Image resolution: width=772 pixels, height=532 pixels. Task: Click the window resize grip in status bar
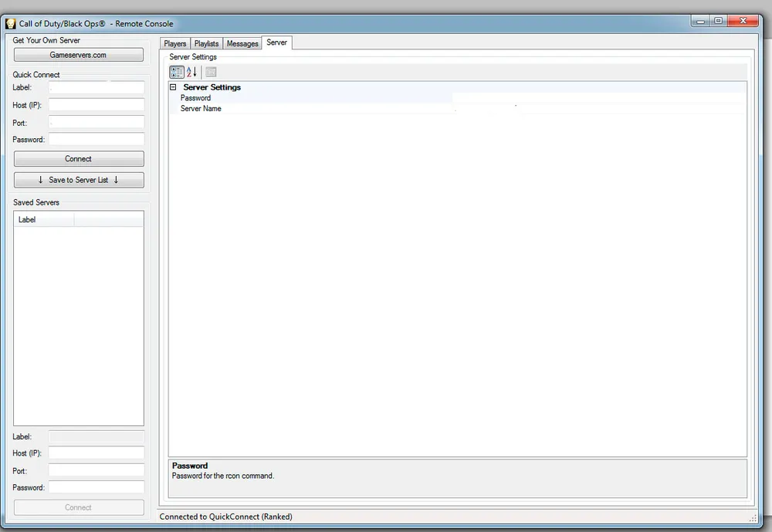(753, 517)
